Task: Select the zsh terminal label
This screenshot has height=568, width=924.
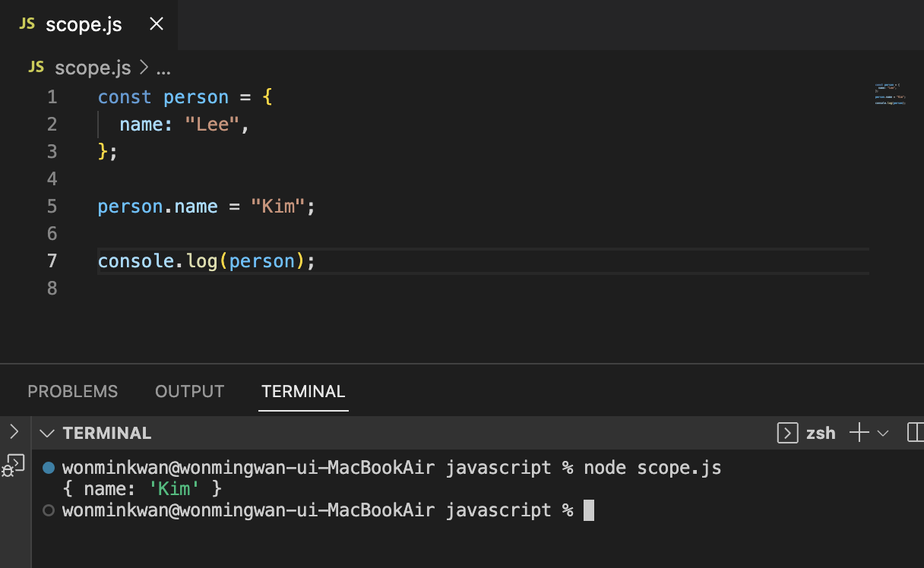Action: pos(821,434)
